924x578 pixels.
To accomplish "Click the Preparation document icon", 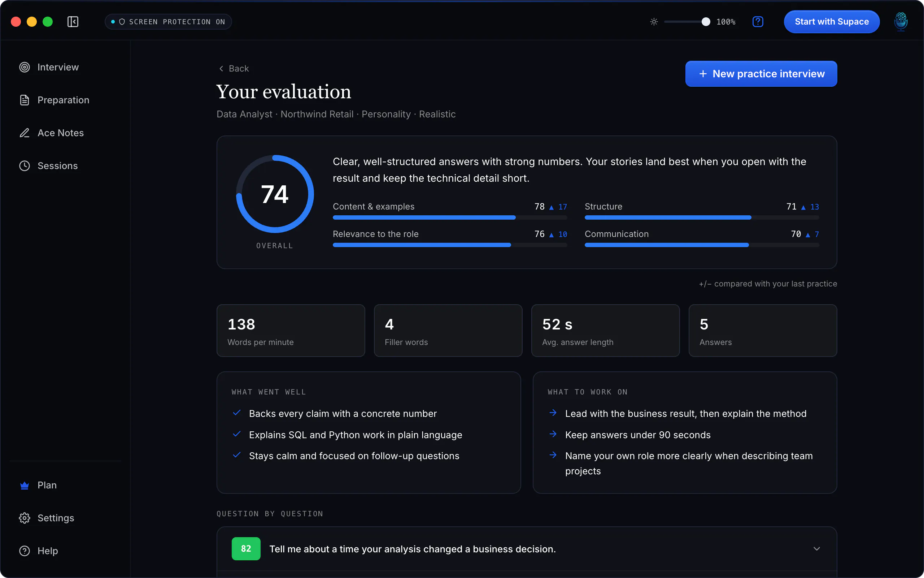I will click(25, 100).
